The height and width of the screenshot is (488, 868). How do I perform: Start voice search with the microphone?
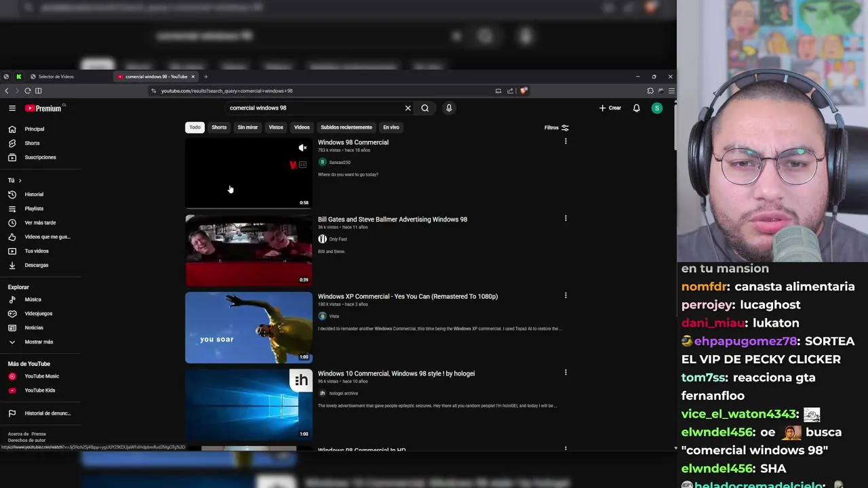coord(449,108)
